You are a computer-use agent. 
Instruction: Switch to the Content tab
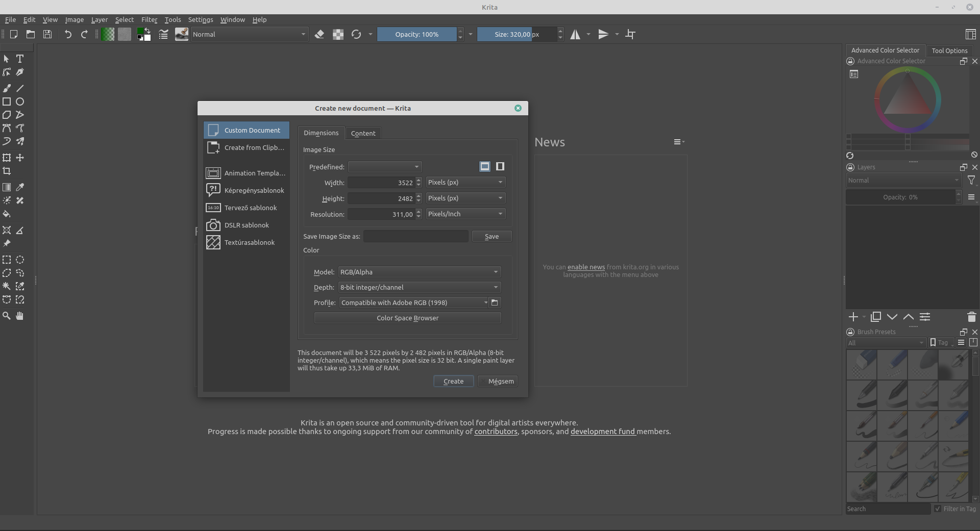pos(363,133)
